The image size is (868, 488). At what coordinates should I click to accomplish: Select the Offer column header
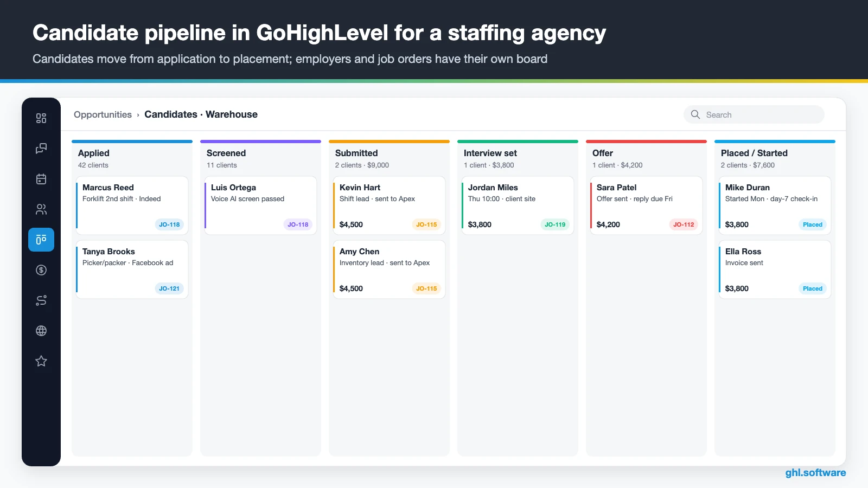click(603, 153)
